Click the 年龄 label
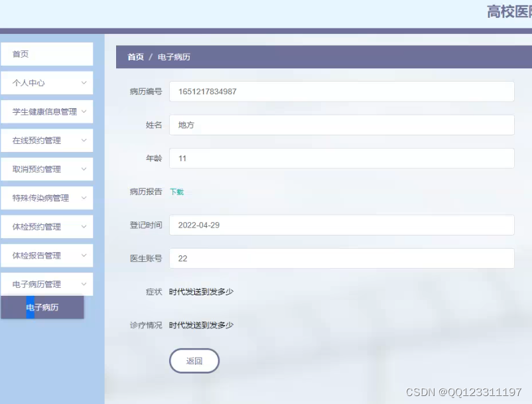Viewport: 532px width, 404px height. [x=154, y=159]
